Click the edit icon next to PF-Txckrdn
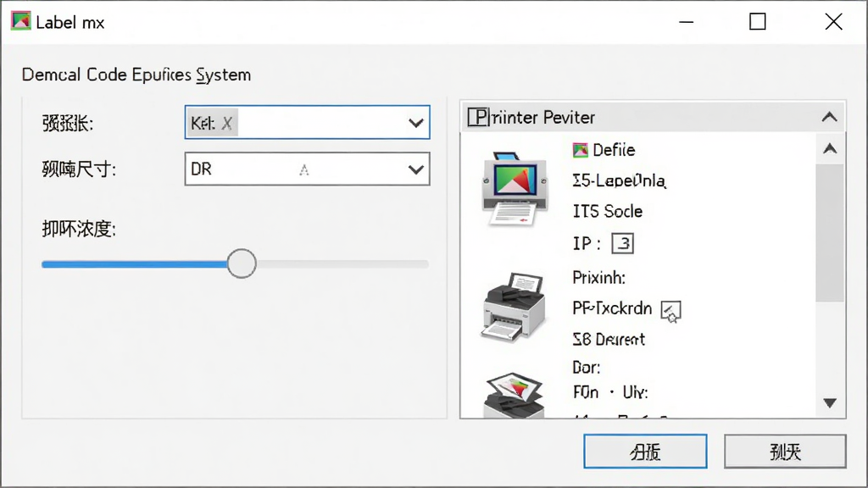 click(671, 311)
